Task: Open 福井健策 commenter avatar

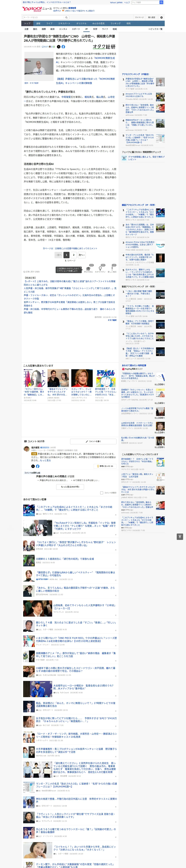Action: tap(26, 449)
